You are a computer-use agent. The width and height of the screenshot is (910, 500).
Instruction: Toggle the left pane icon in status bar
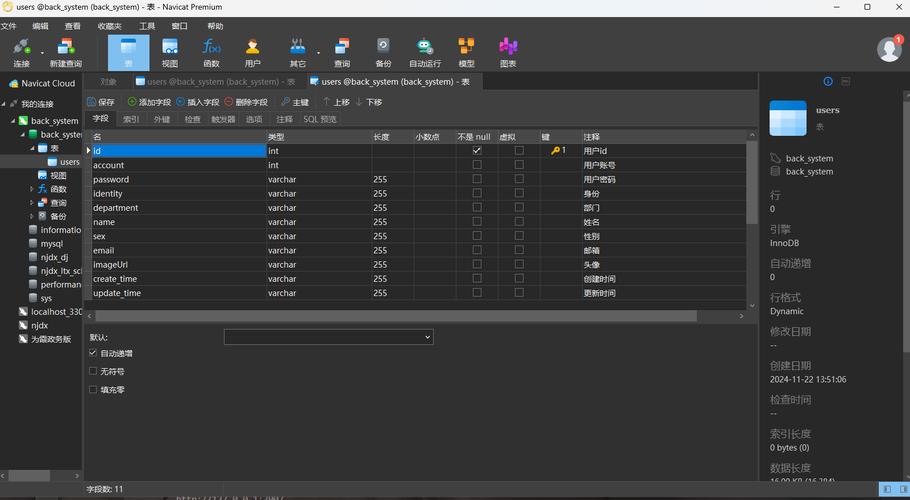pos(886,489)
